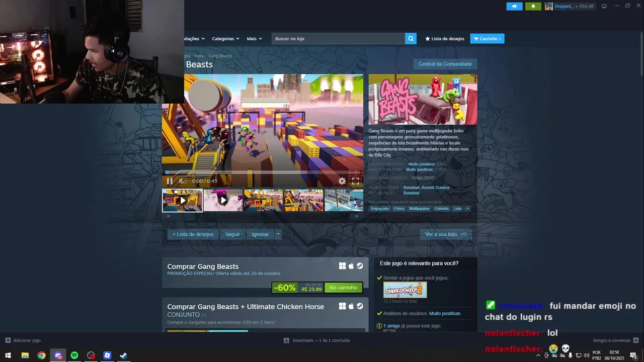Add game via + Lista de desejos button
This screenshot has height=362, width=644.
193,234
